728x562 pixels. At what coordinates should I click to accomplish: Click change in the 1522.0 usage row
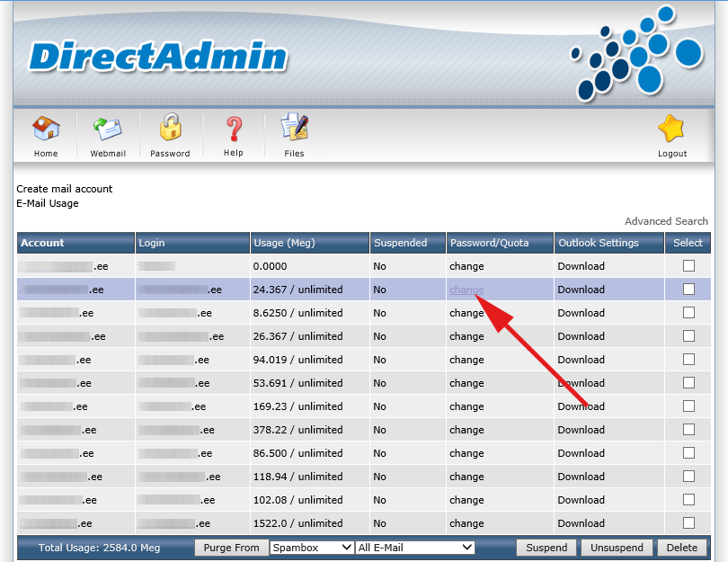[466, 523]
